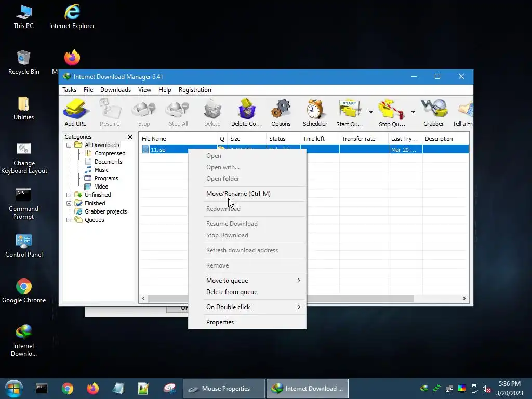Open Change Keyboard Layout desktop icon
The image size is (532, 399).
click(24, 158)
